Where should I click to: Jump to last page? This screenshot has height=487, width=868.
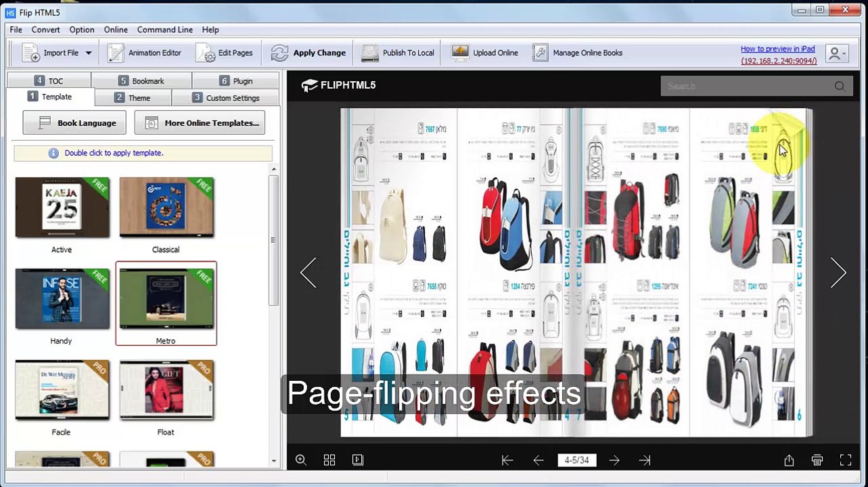tap(645, 460)
